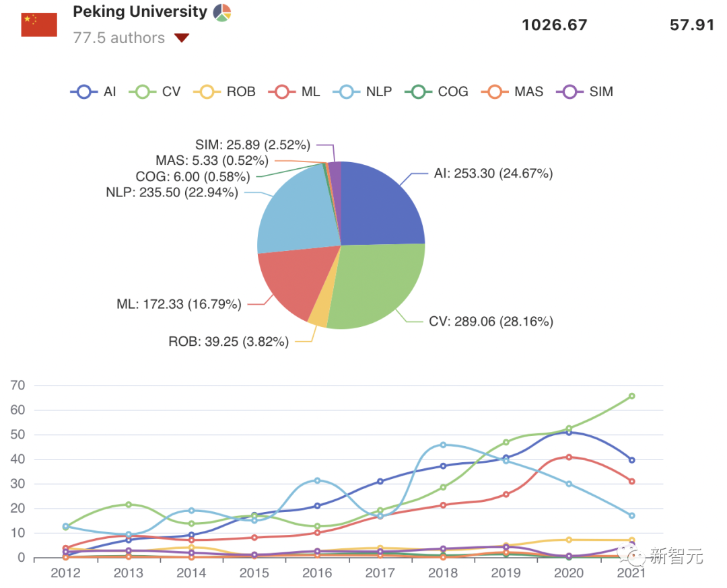This screenshot has width=727, height=588.
Task: Click the 77.5 authors text
Action: (x=118, y=38)
